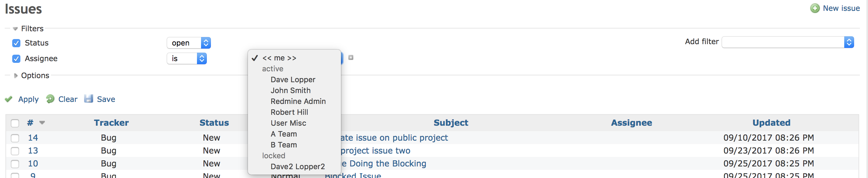Viewport: 868px width, 178px height.
Task: Tick the checkbox for issue 14
Action: tap(15, 138)
